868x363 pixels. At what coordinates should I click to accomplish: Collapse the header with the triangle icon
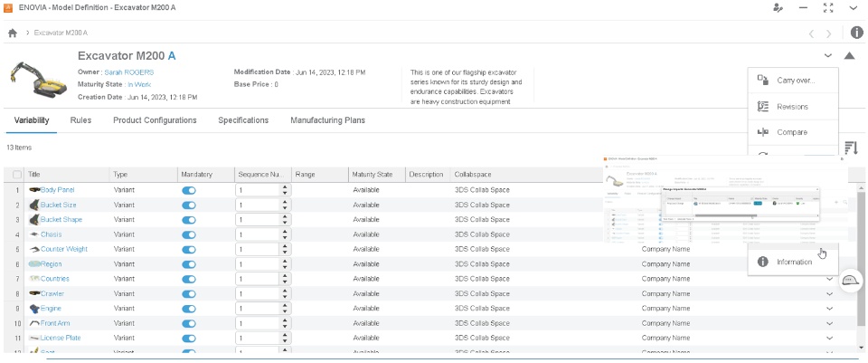coord(850,56)
